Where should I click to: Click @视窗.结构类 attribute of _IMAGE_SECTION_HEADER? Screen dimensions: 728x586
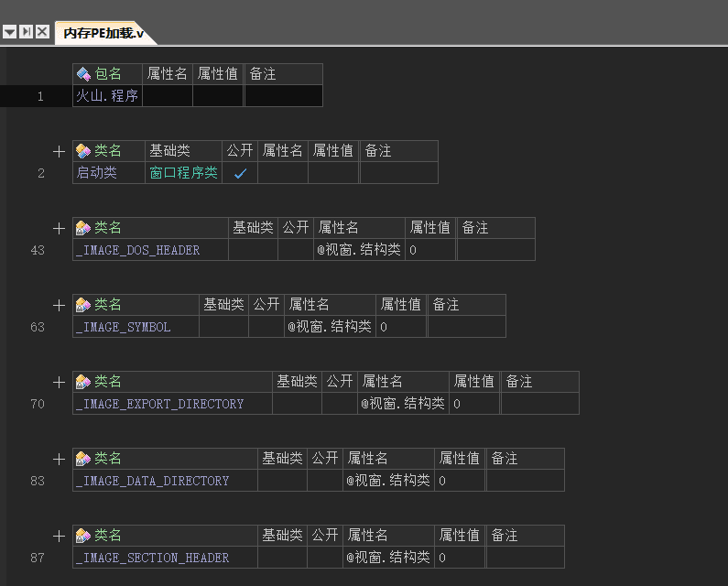pyautogui.click(x=388, y=558)
